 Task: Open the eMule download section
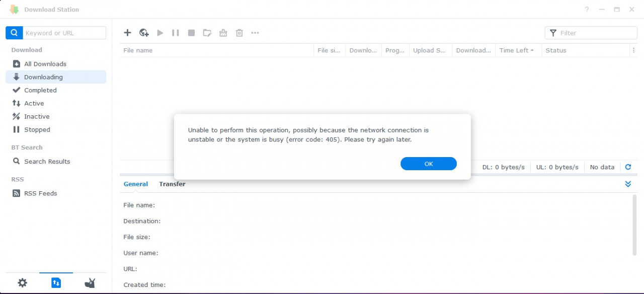(x=90, y=282)
